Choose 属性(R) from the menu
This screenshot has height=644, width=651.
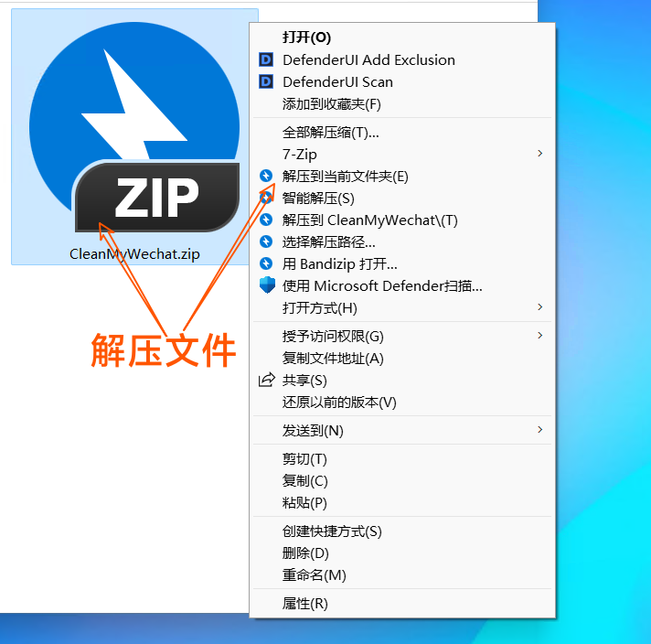point(402,603)
